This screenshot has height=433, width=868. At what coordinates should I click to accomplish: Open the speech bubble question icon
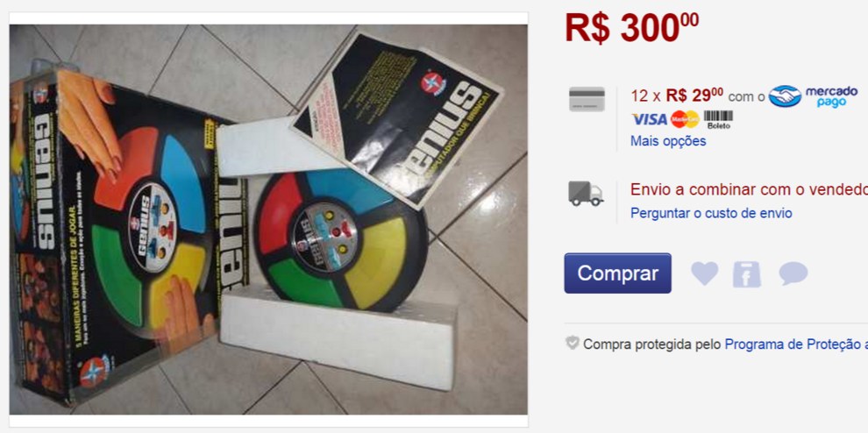click(793, 273)
